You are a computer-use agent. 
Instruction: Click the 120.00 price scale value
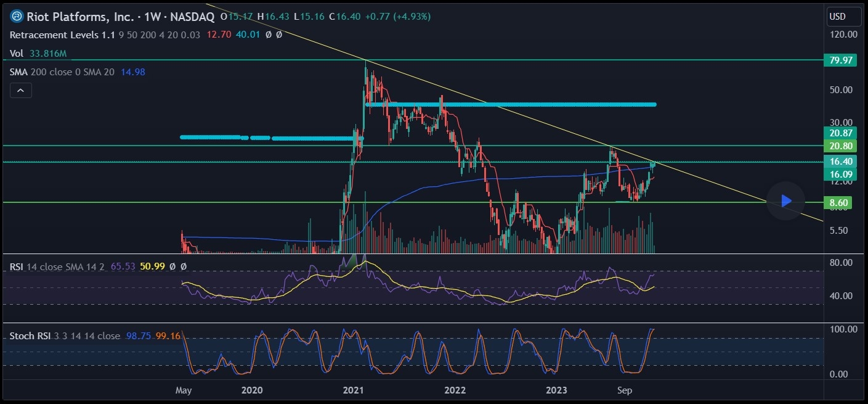[843, 35]
